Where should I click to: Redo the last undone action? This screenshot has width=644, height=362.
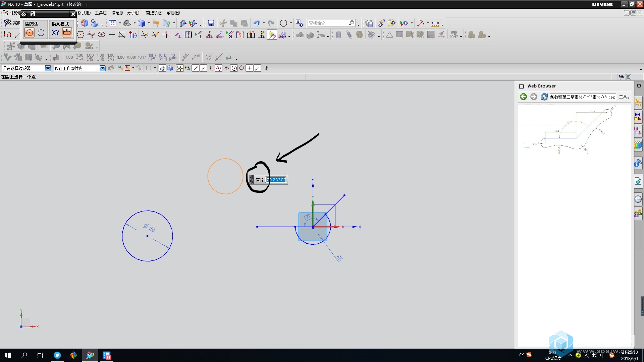(x=271, y=23)
